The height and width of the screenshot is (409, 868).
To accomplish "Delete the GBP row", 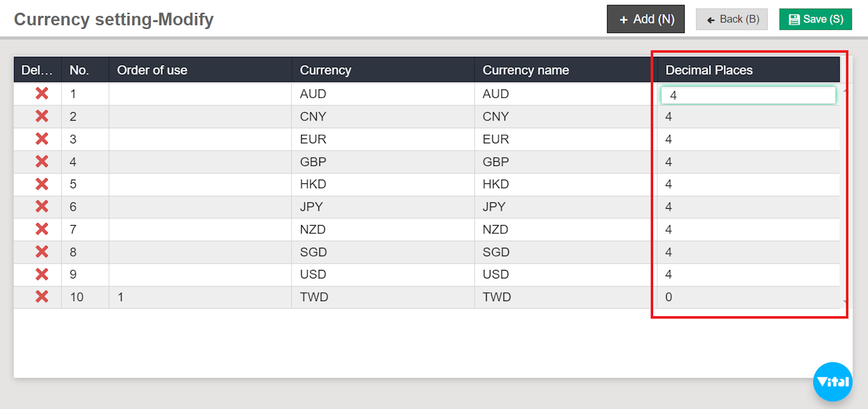I will pyautogui.click(x=42, y=162).
